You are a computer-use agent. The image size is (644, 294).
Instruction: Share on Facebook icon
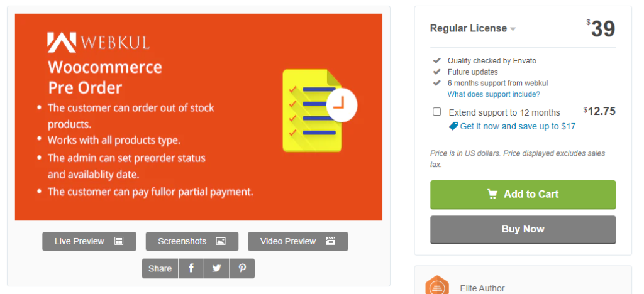[191, 269]
